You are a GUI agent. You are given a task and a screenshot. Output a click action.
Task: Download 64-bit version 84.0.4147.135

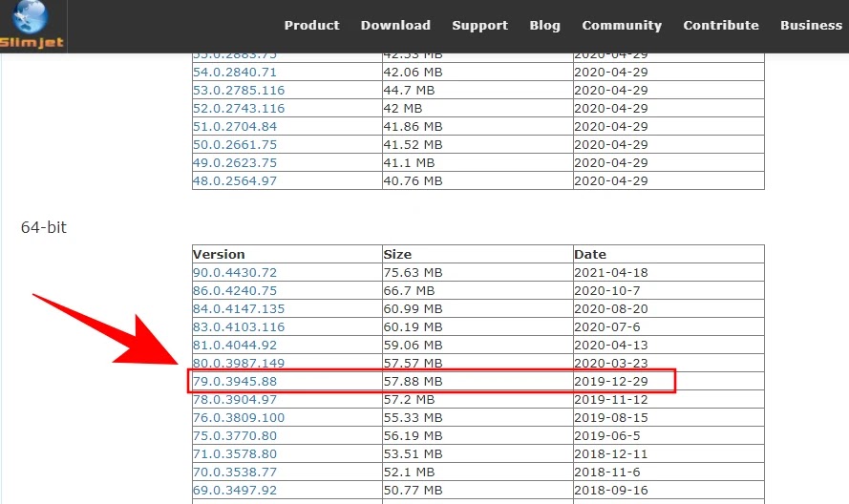click(x=239, y=308)
